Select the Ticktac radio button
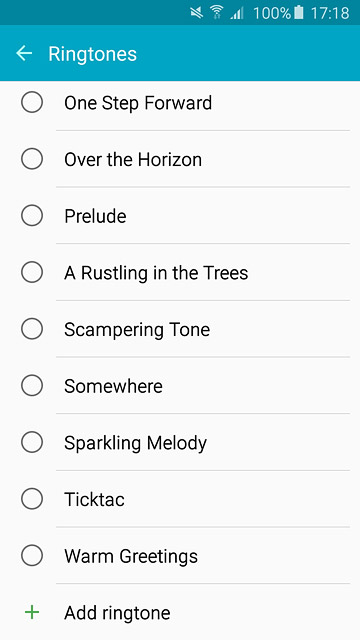Image resolution: width=360 pixels, height=640 pixels. (x=32, y=499)
